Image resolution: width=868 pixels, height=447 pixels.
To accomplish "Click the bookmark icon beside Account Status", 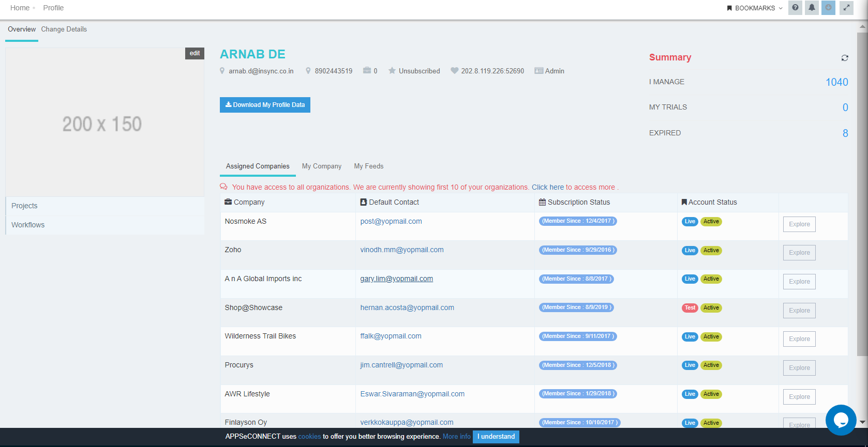I will tap(684, 202).
